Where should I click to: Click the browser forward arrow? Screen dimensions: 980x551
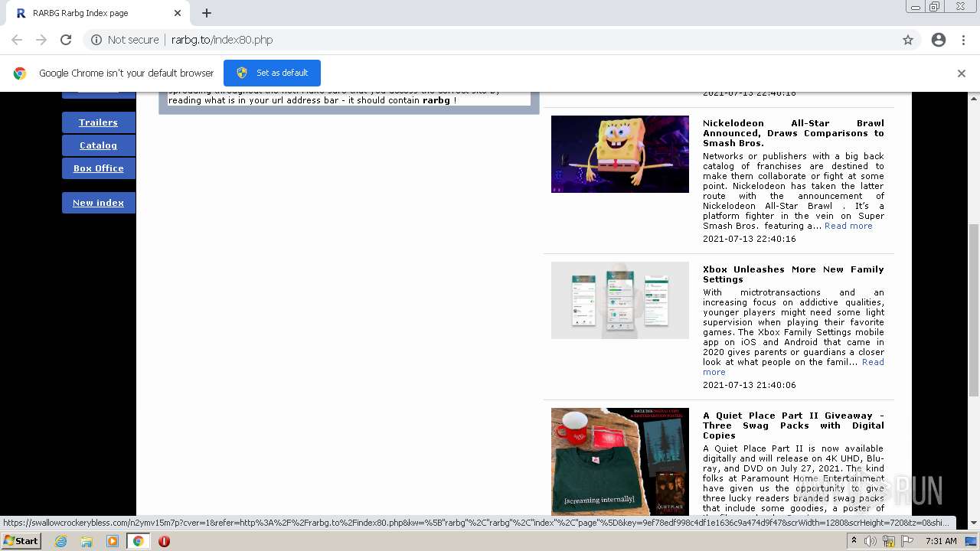41,40
